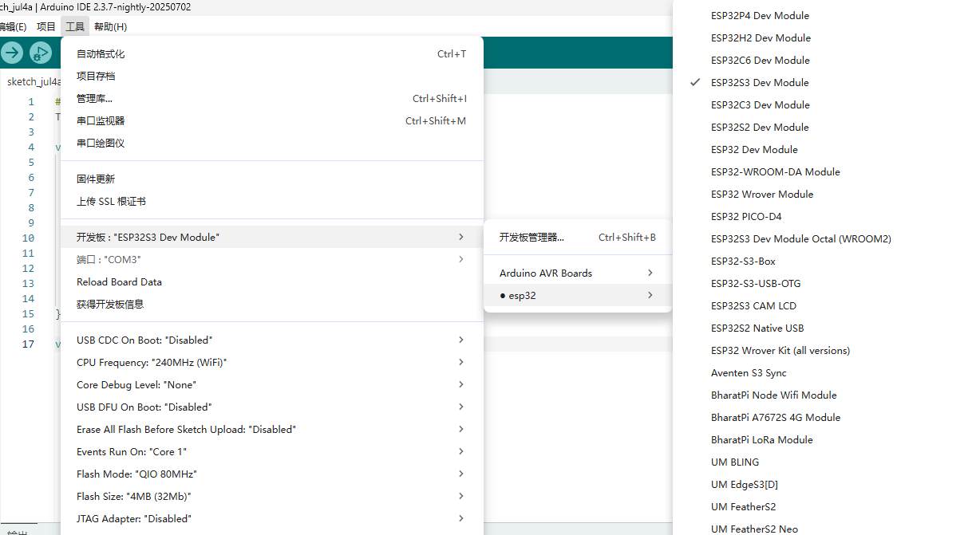Screen dimensions: 980x535
Task: Select ESP32C6 Dev Module board
Action: (x=826, y=61)
